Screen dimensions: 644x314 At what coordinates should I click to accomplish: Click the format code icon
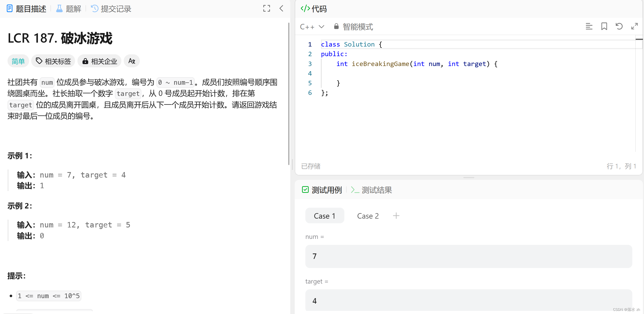589,27
